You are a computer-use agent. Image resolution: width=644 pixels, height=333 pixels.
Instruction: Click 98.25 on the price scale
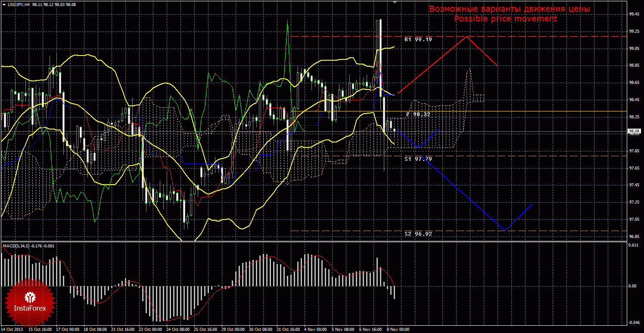pos(634,117)
